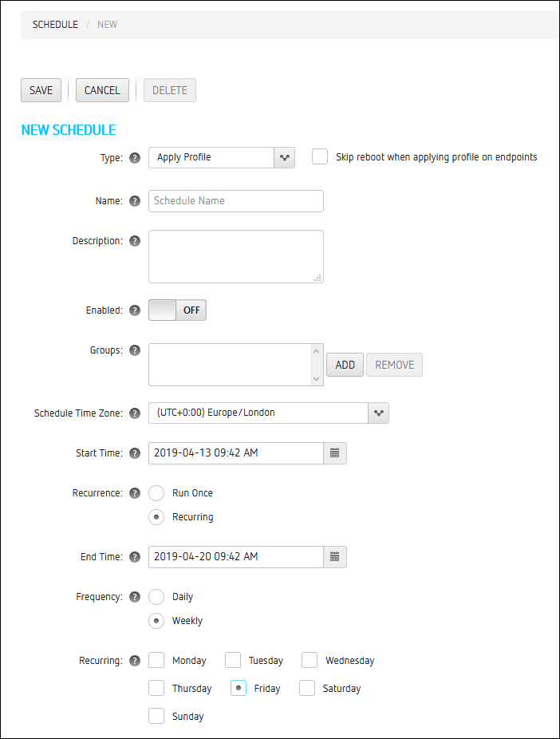Click the Start Time date field
Screen dimensions: 560x739
236,453
